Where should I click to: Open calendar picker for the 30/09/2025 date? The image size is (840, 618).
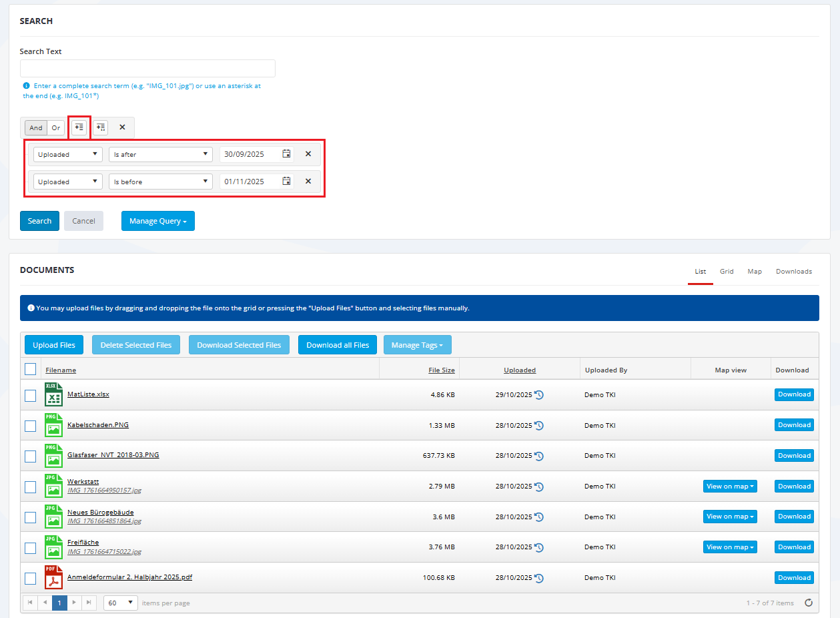point(286,154)
